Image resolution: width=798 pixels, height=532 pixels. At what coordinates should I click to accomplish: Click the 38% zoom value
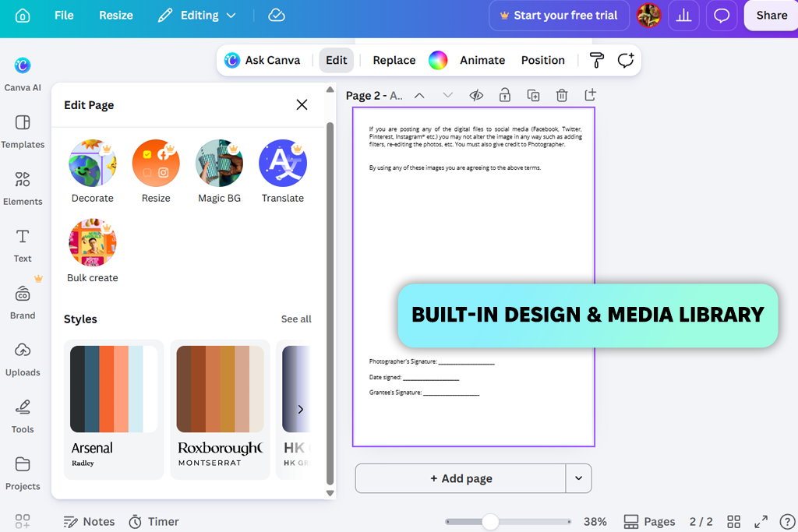point(595,522)
